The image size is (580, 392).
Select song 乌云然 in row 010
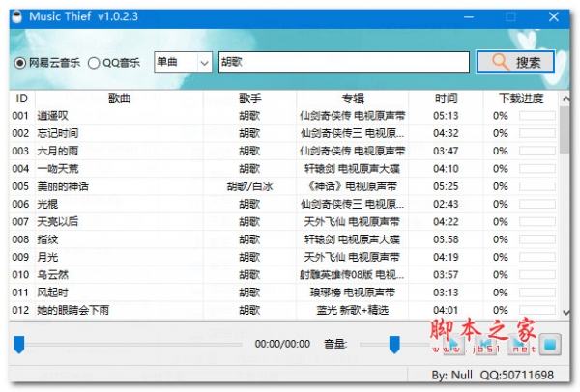(x=52, y=275)
